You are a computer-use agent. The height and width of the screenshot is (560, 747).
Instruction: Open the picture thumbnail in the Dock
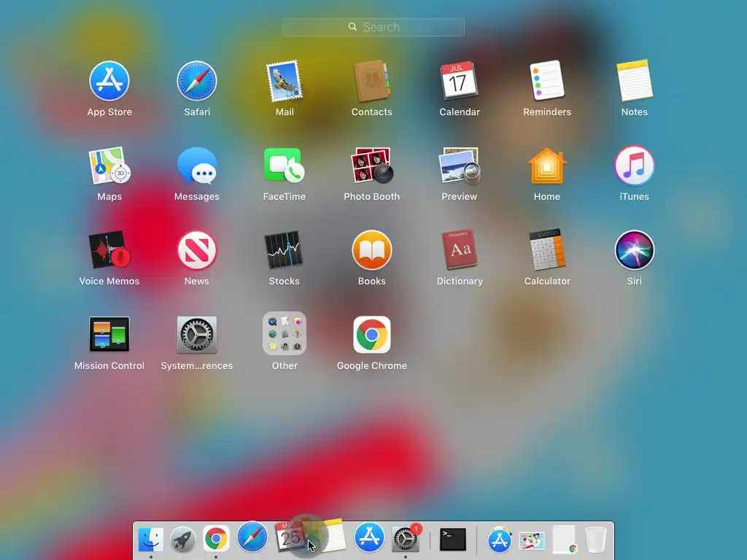tap(532, 541)
